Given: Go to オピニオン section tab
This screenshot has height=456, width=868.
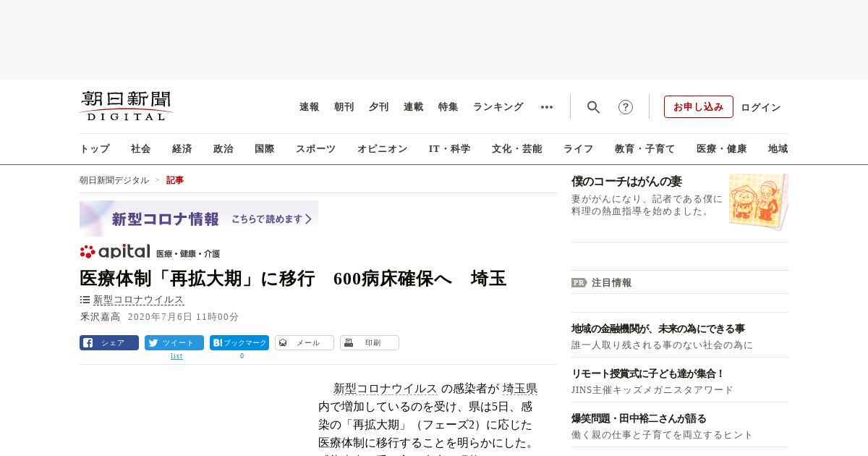Looking at the screenshot, I should point(382,149).
